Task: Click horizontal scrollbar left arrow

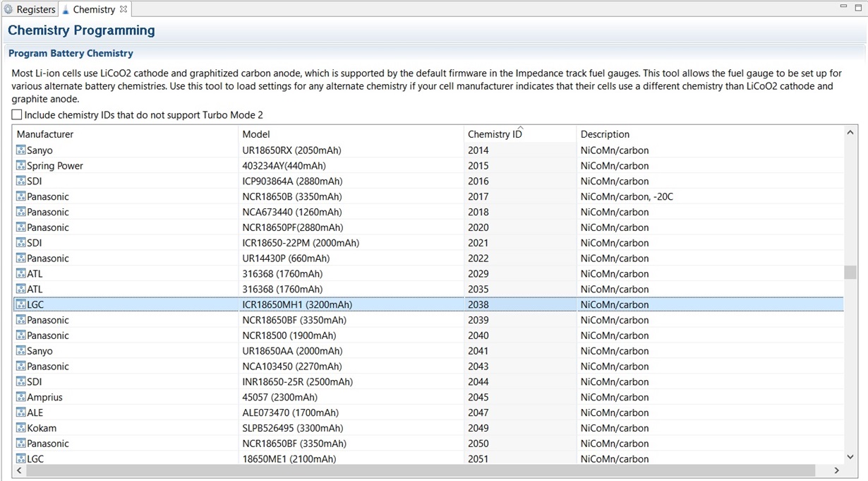Action: 18,470
